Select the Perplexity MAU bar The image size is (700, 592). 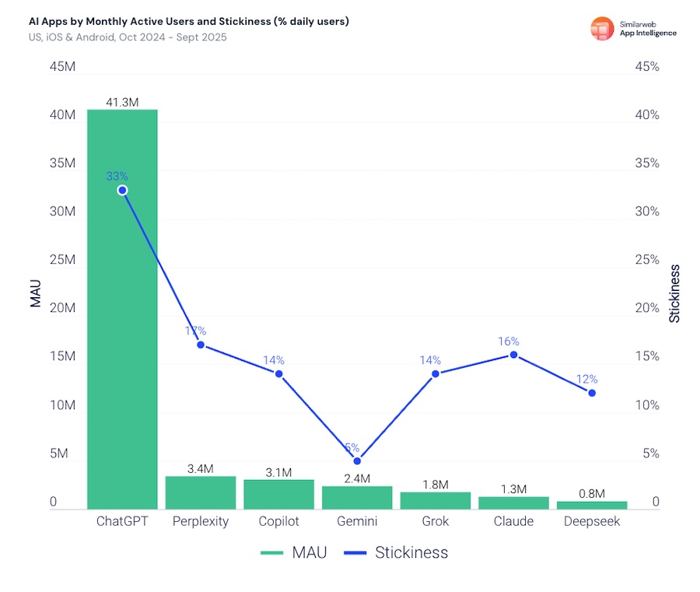pos(201,492)
